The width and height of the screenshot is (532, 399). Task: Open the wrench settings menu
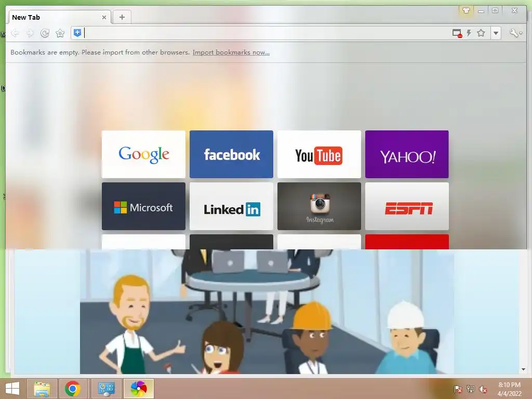[x=515, y=33]
